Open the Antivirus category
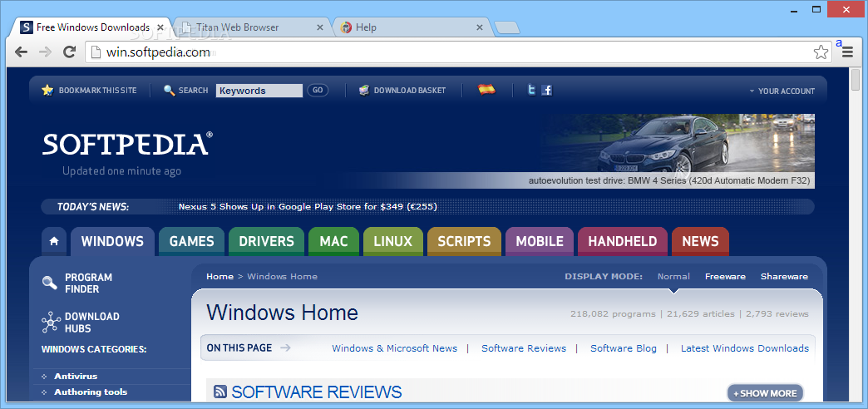868x409 pixels. tap(76, 377)
